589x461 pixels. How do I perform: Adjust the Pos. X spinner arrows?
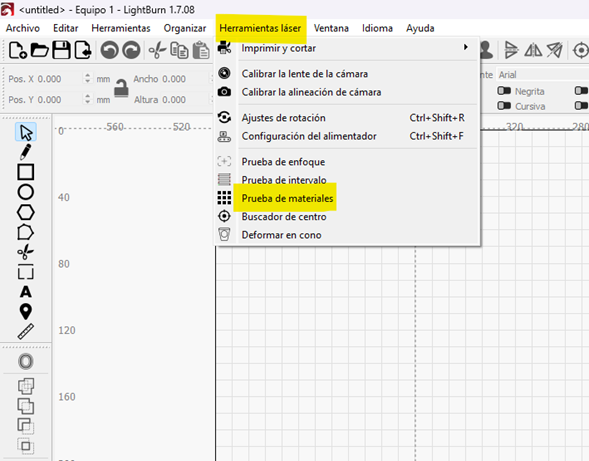click(x=88, y=79)
